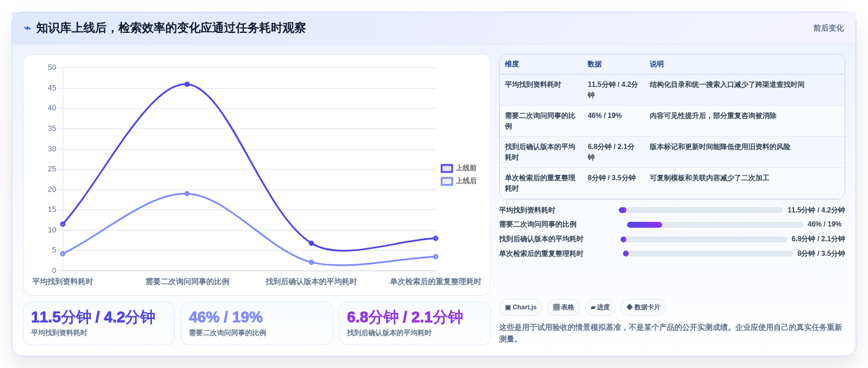Open the 11.5分钟 / 4.2分钟 data card
The height and width of the screenshot is (368, 868).
pos(99,323)
